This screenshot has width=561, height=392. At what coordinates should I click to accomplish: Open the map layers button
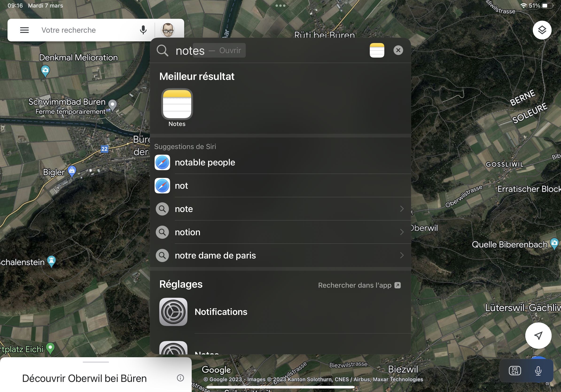542,30
